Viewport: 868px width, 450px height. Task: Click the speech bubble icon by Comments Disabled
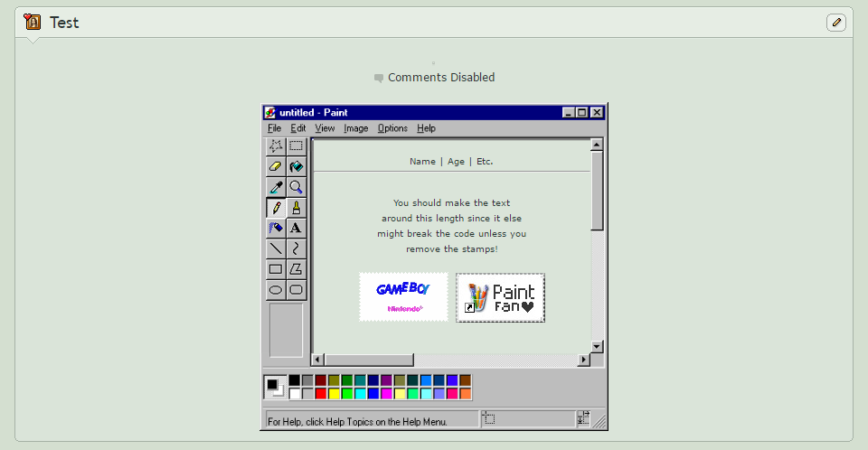[379, 78]
